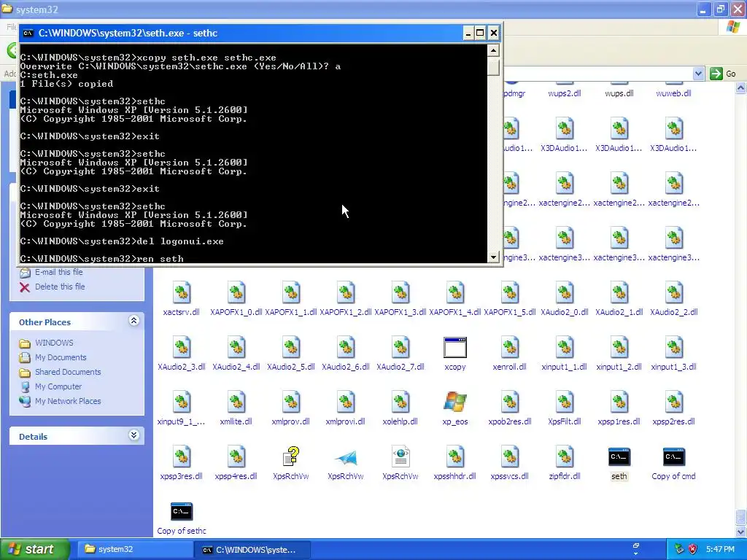Open My Network Places link

[68, 402]
